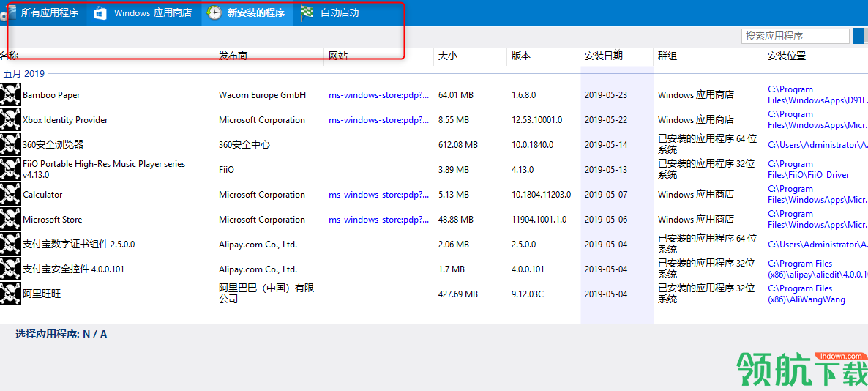
Task: Click Wacom Europe GmbH publisher cell
Action: pos(263,95)
